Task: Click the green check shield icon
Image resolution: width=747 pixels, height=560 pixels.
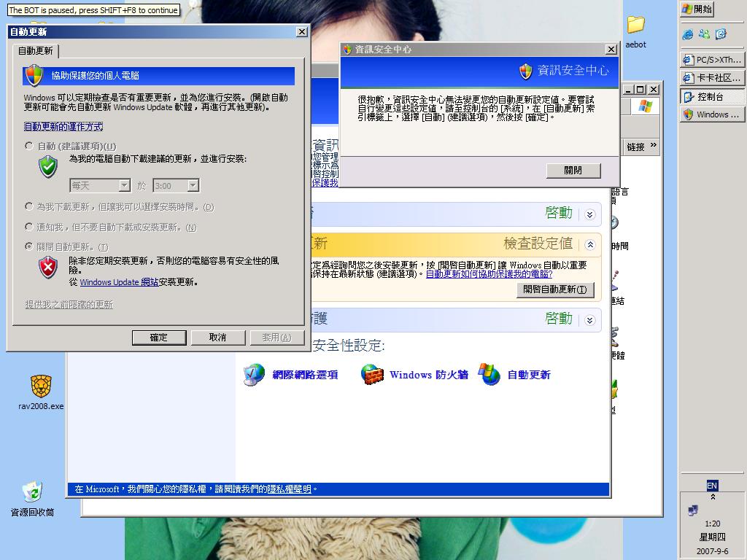Action: (x=48, y=167)
